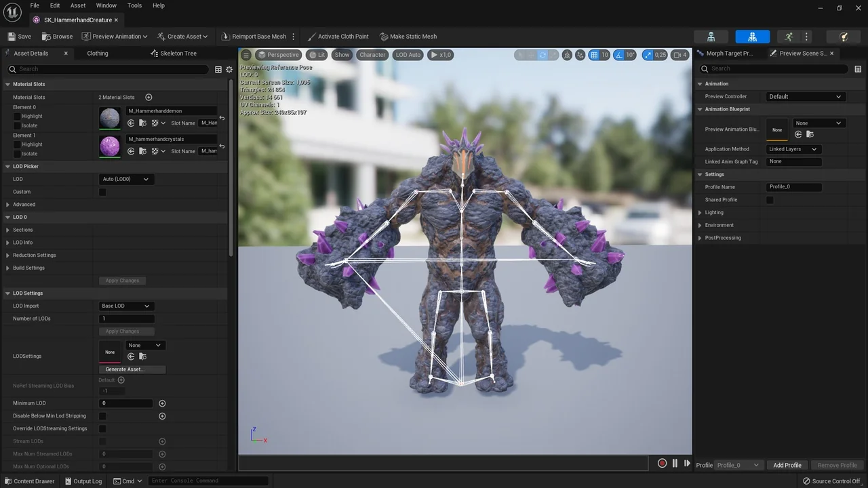Click the Generate Asset button
The image size is (868, 488).
132,369
